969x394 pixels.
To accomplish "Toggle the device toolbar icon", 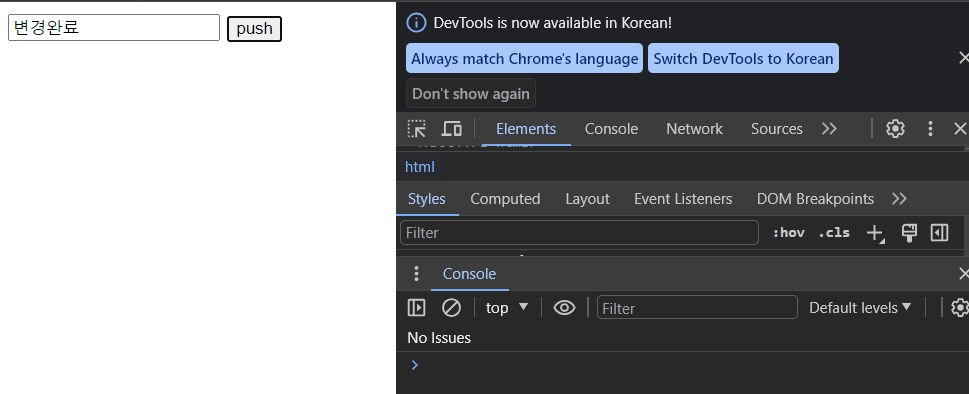I will (x=452, y=128).
